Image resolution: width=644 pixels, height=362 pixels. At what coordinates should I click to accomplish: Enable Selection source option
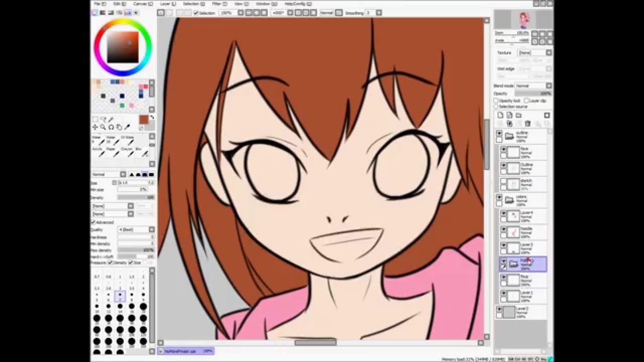click(x=496, y=107)
